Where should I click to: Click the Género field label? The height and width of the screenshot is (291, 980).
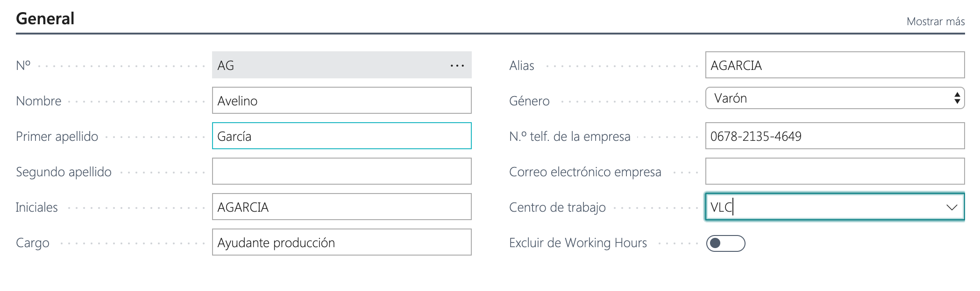(x=529, y=101)
